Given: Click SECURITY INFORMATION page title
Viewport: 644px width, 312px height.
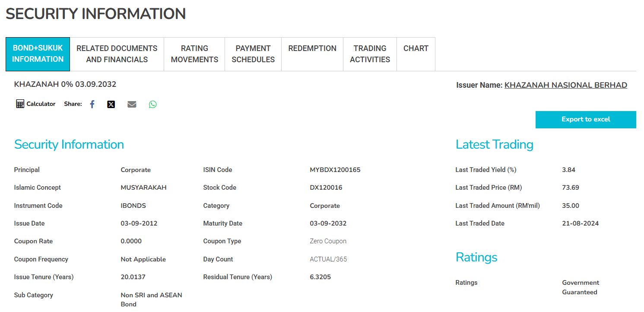Looking at the screenshot, I should coord(96,14).
